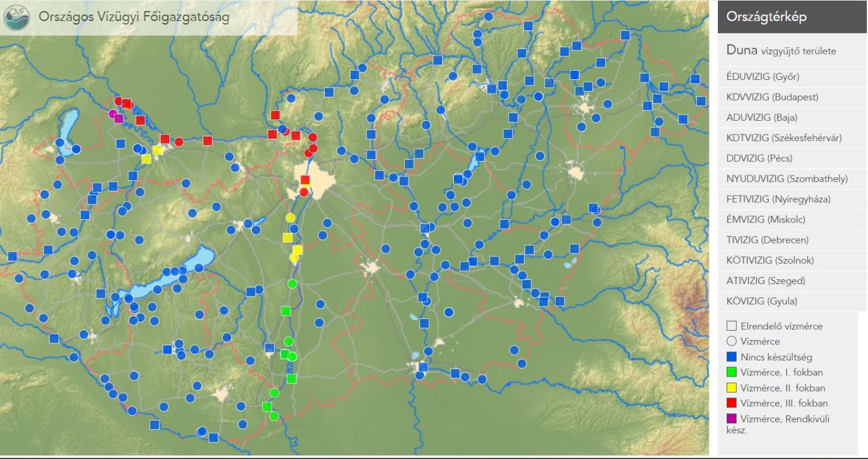This screenshot has width=868, height=459.
Task: Click the white square Elrendelő vízmérce legend icon
Action: pyautogui.click(x=732, y=326)
